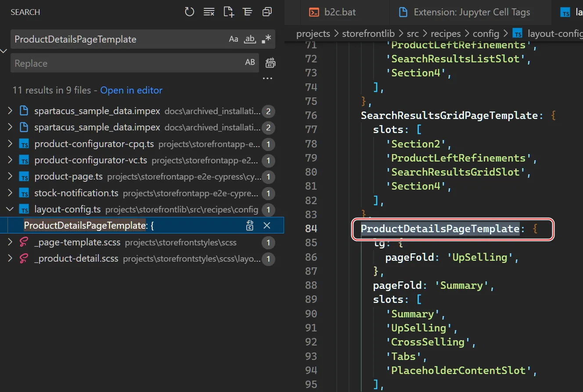Collapse the replace field chevron
The width and height of the screenshot is (583, 392).
(x=4, y=51)
